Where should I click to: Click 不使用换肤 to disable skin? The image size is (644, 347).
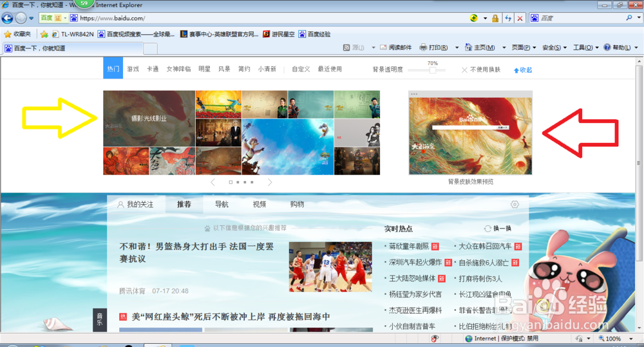click(x=481, y=70)
